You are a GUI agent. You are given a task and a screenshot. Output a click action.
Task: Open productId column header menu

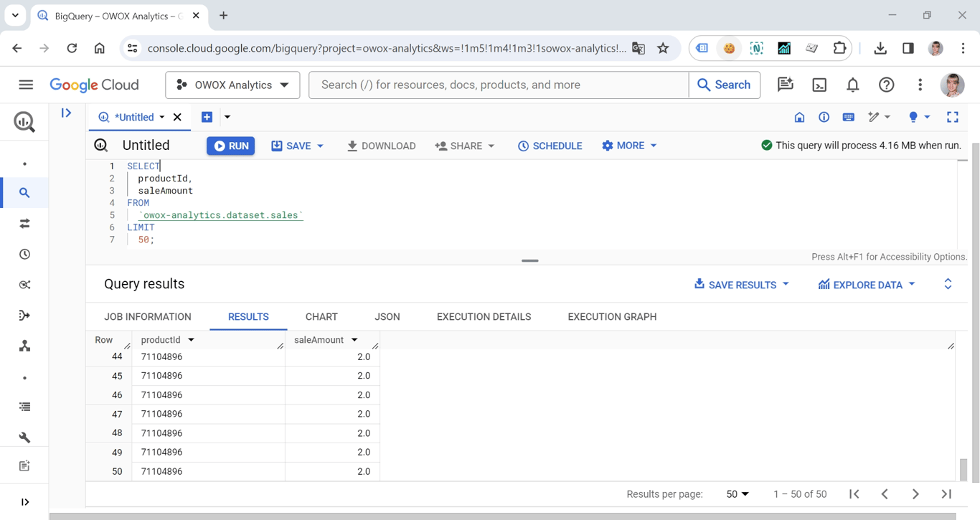click(x=191, y=340)
